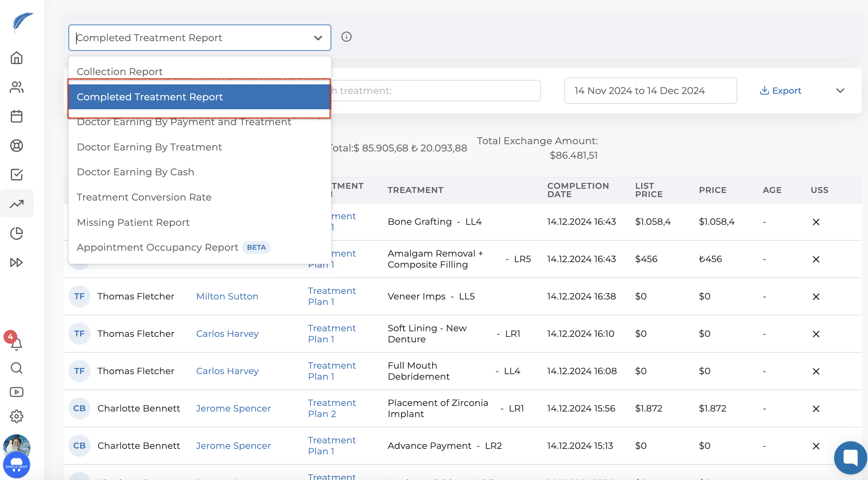Viewport: 868px width, 480px height.
Task: Expand the chevron next to Export
Action: click(840, 91)
